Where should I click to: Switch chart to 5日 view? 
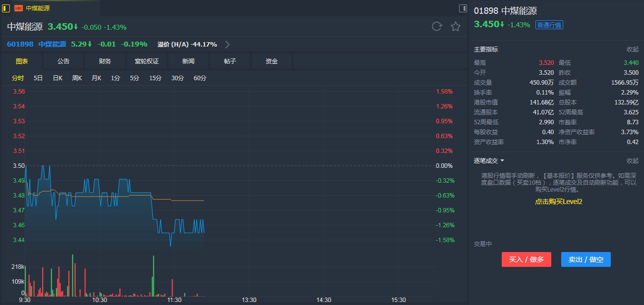pyautogui.click(x=38, y=78)
